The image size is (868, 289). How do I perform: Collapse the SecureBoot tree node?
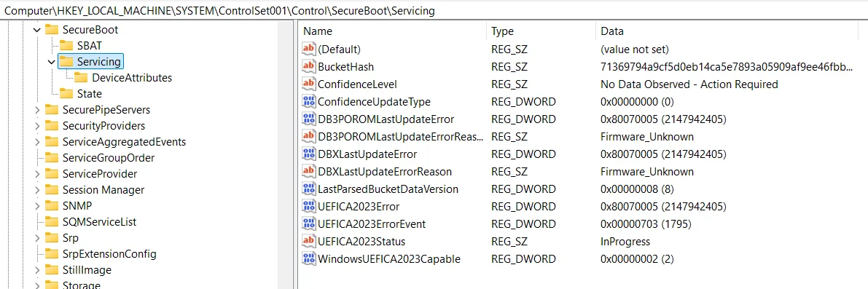[37, 30]
